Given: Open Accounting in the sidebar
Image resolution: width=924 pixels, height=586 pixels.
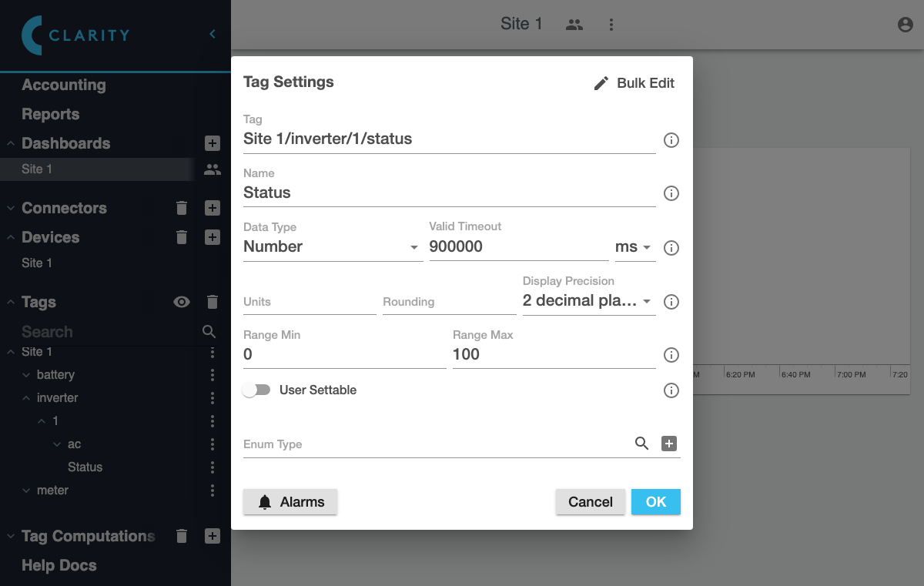Looking at the screenshot, I should tap(64, 85).
